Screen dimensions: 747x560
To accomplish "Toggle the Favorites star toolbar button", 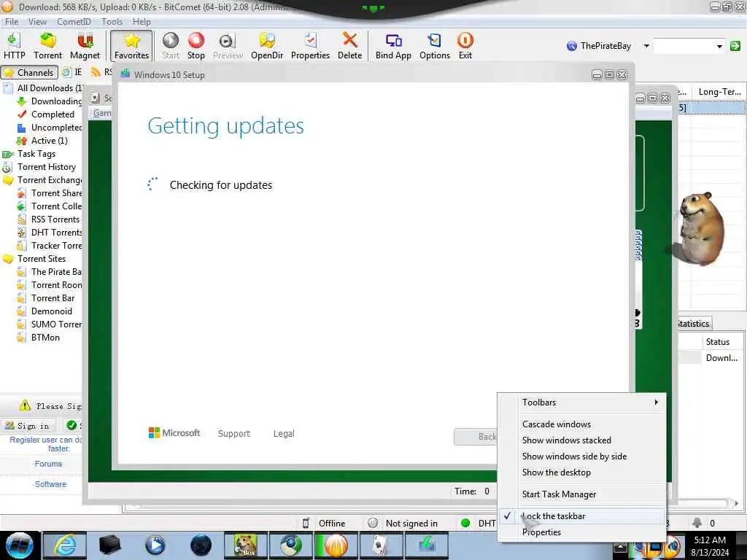I will (131, 46).
